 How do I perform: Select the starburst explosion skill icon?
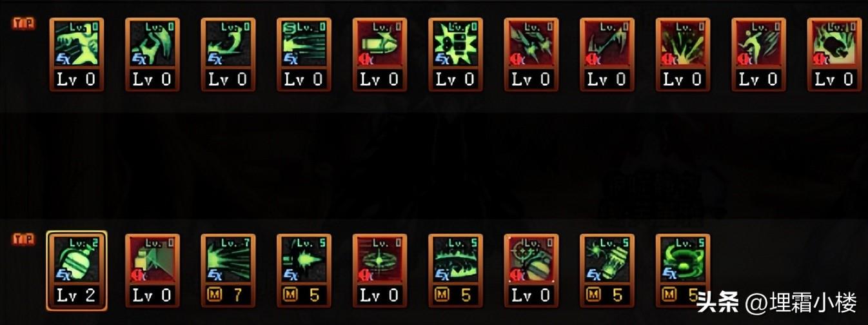click(x=456, y=54)
